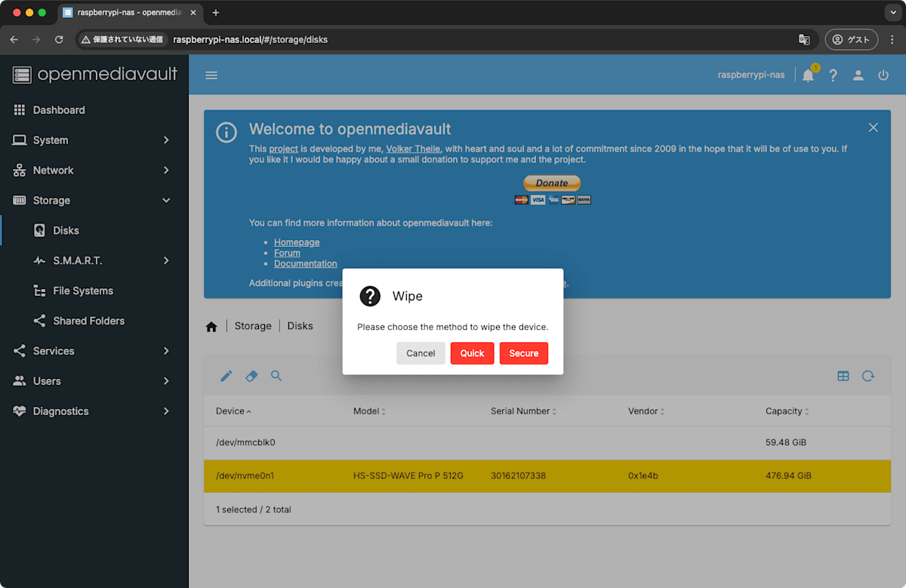Expand the Diagnostics menu

[94, 411]
